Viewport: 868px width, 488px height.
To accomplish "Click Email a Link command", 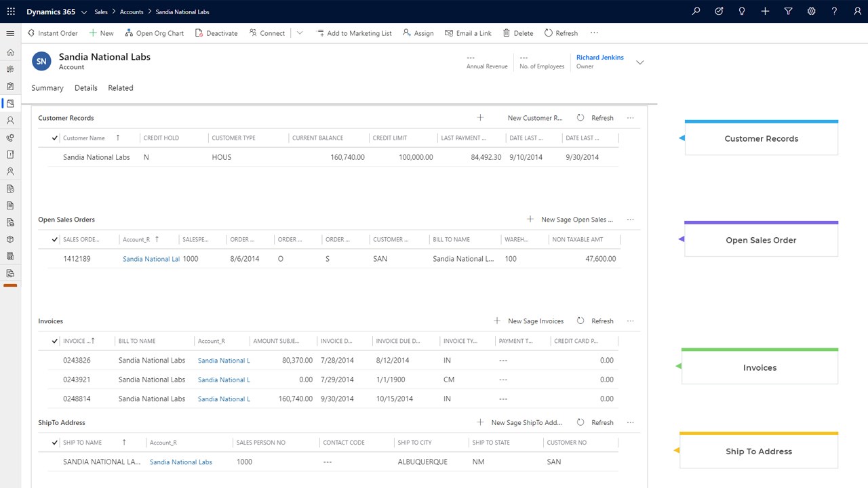I will point(468,33).
